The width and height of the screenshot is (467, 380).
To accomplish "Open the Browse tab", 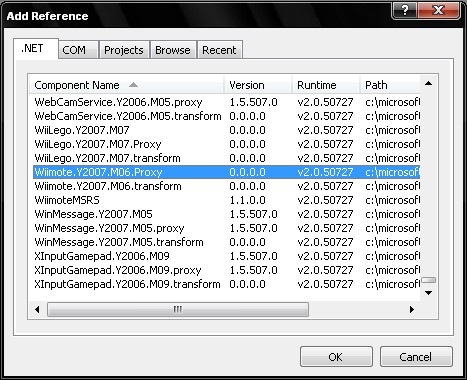I will pyautogui.click(x=173, y=50).
